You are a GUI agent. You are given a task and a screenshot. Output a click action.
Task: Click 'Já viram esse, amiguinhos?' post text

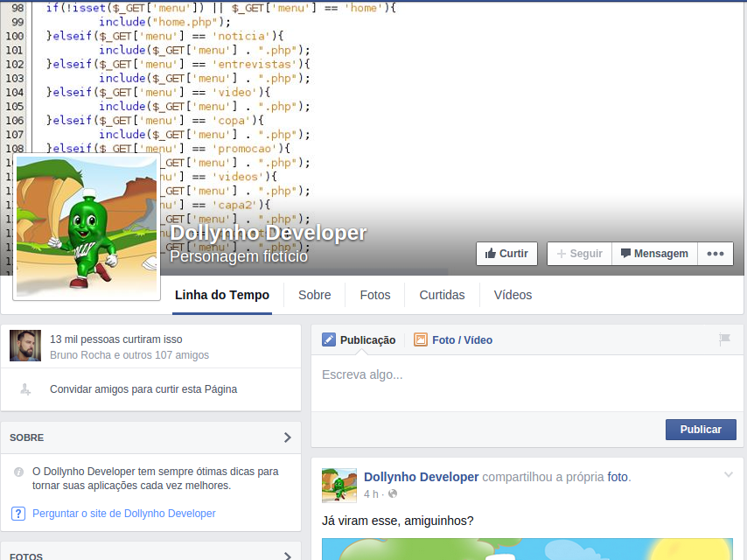coord(398,521)
